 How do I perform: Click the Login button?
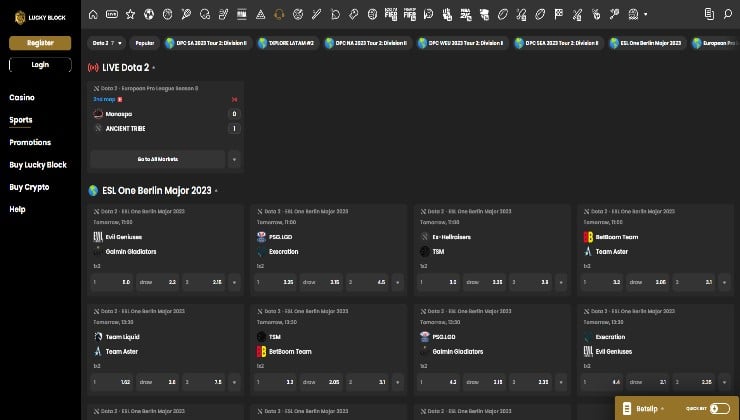(x=40, y=65)
